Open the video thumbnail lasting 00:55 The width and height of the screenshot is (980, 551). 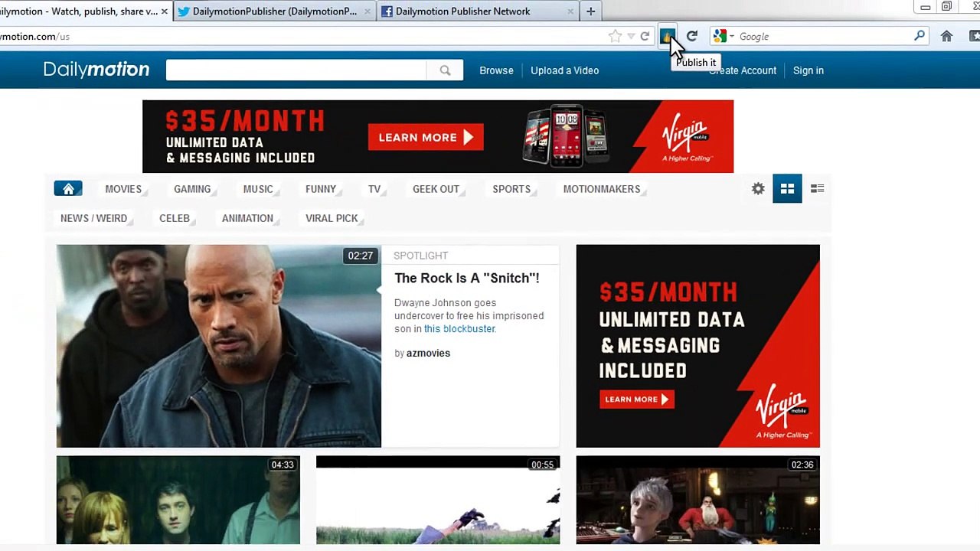click(x=438, y=500)
